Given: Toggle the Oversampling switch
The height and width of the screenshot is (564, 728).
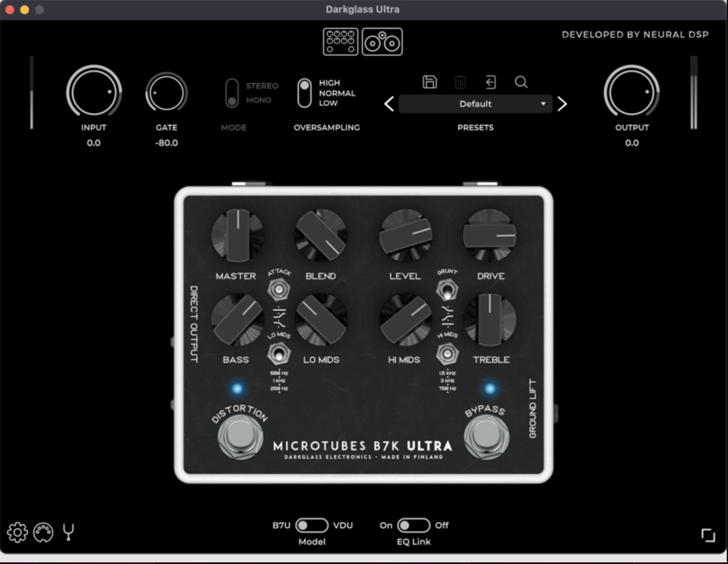Looking at the screenshot, I should point(304,93).
